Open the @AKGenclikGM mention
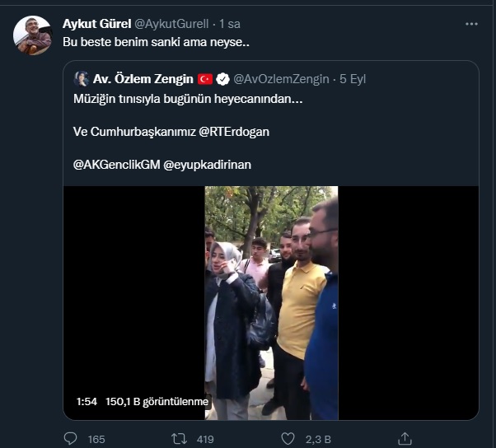Screen dimensions: 496x448 tap(116, 164)
